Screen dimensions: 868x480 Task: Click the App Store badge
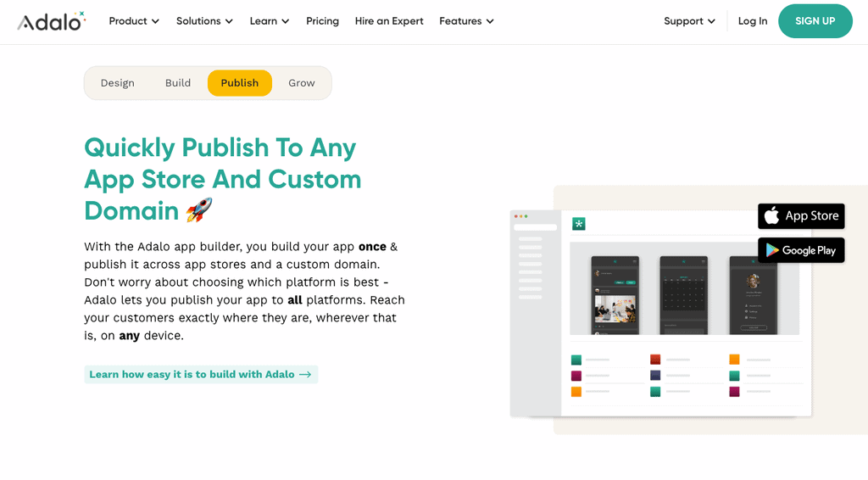point(801,216)
